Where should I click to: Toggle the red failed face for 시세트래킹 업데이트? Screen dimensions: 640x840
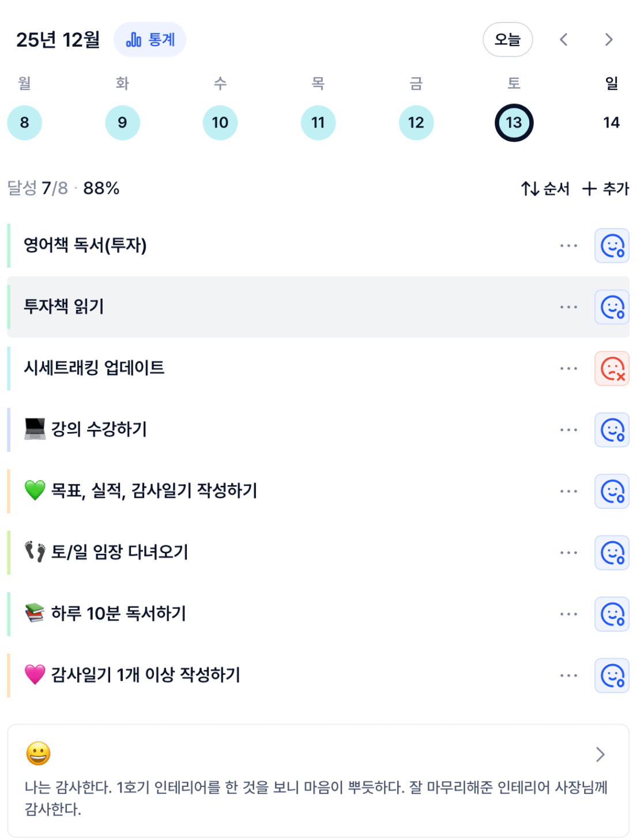612,369
